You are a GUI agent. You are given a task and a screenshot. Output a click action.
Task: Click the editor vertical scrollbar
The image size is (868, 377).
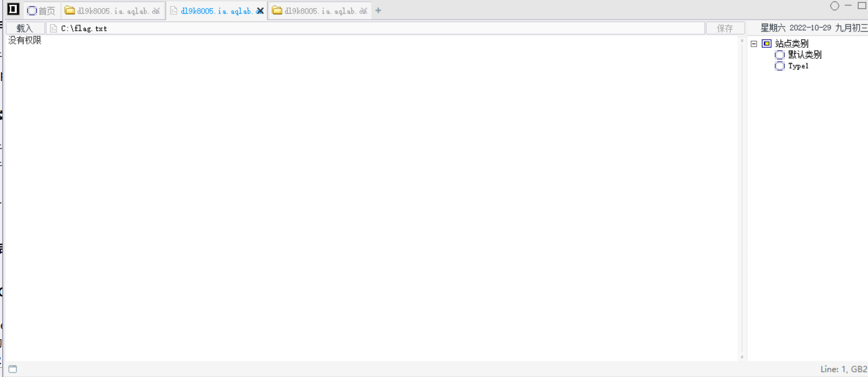coord(742,199)
